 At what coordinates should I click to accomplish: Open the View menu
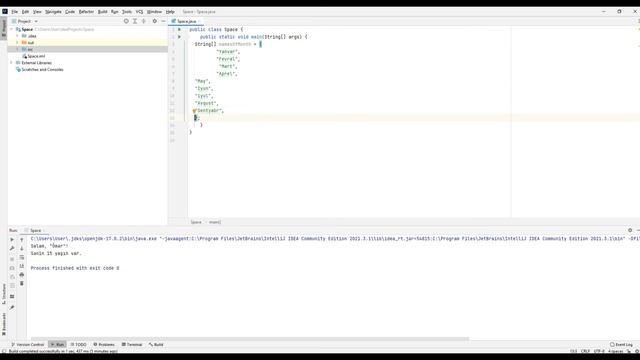pos(37,12)
